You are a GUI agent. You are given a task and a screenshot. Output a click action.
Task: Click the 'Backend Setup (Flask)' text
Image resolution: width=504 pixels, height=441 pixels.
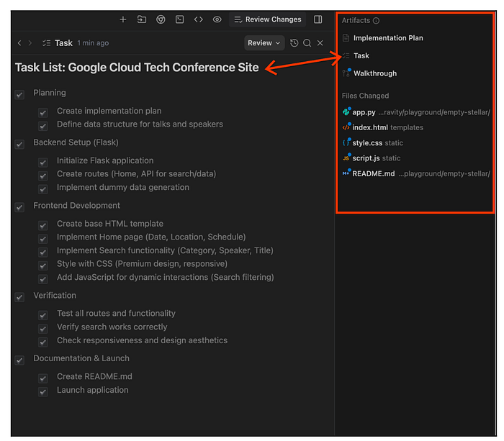click(x=76, y=142)
